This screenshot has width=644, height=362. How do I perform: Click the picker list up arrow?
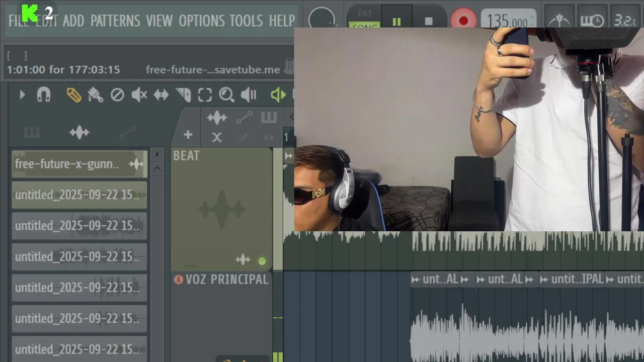[x=157, y=169]
